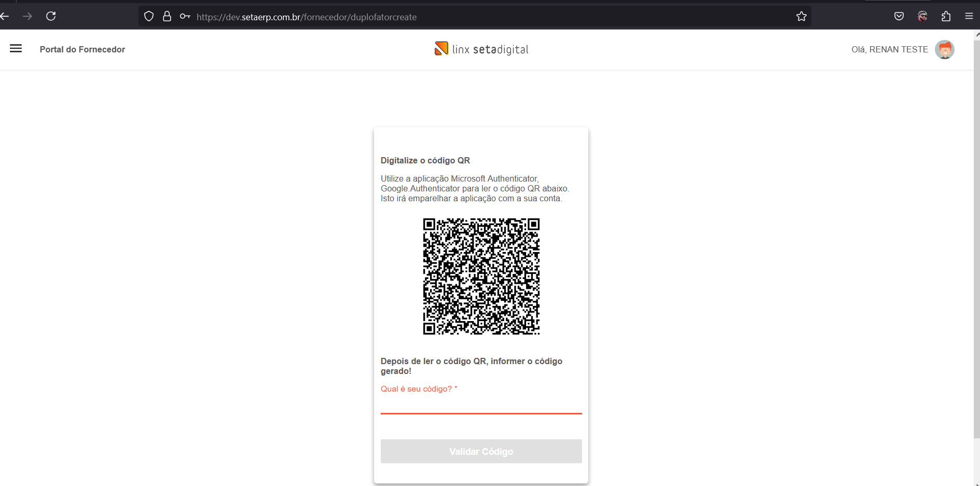The image size is (980, 486).
Task: Click the linx setadigital logo
Action: pyautogui.click(x=481, y=49)
